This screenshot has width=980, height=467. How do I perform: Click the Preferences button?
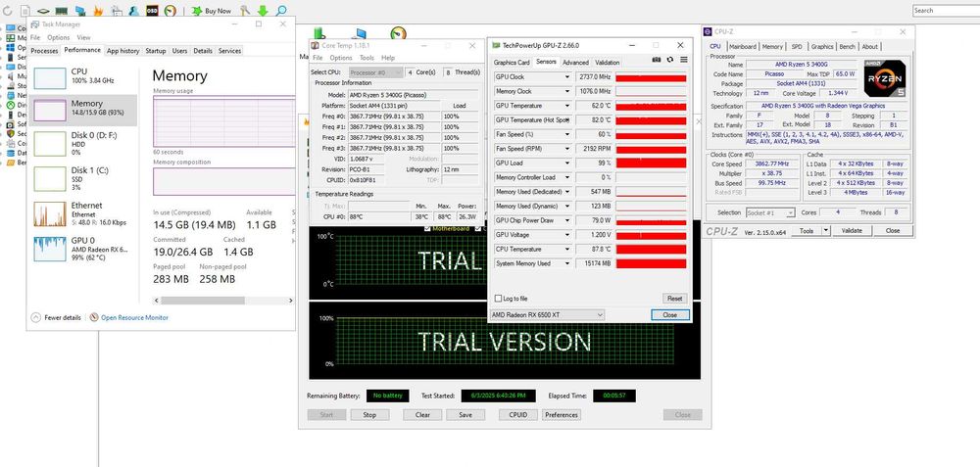click(562, 414)
